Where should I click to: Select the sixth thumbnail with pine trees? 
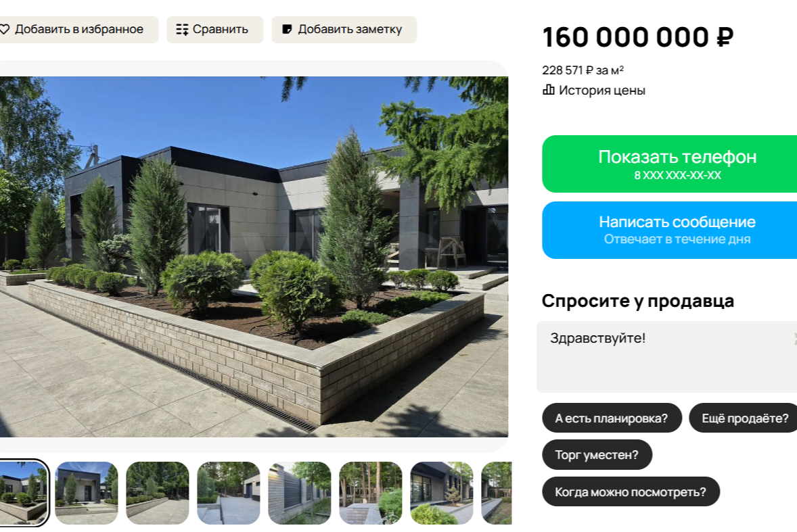[371, 493]
